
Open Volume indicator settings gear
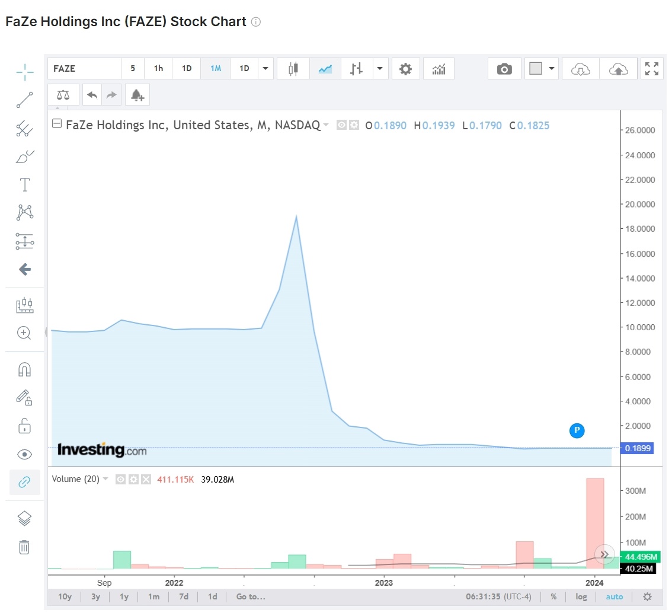pyautogui.click(x=133, y=479)
